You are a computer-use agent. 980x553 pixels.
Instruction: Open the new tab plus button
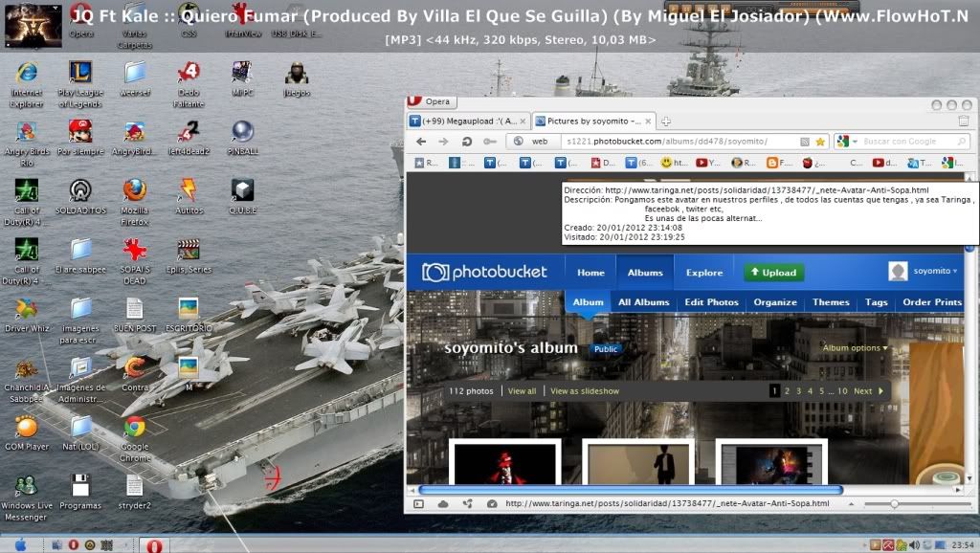point(666,122)
